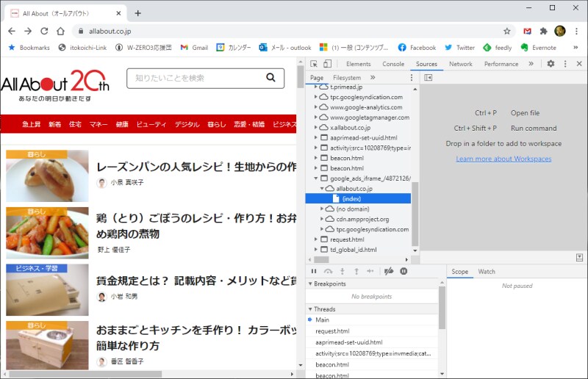
Task: Show more DevTools tabs chevron
Action: [531, 64]
